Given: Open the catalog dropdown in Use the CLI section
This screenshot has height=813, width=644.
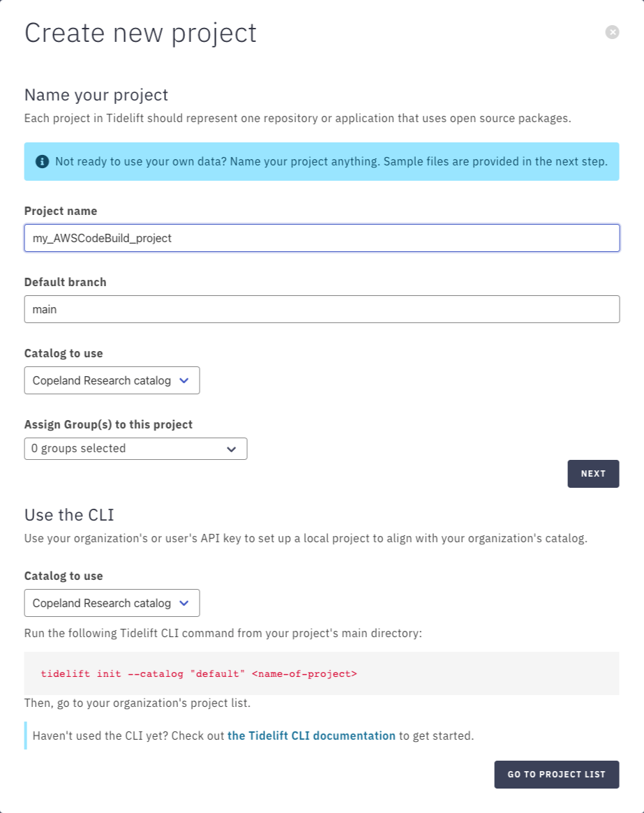Looking at the screenshot, I should [x=112, y=603].
